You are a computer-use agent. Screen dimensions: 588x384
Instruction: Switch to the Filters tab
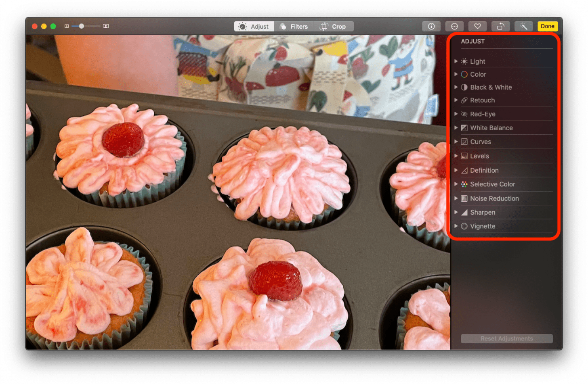(294, 26)
